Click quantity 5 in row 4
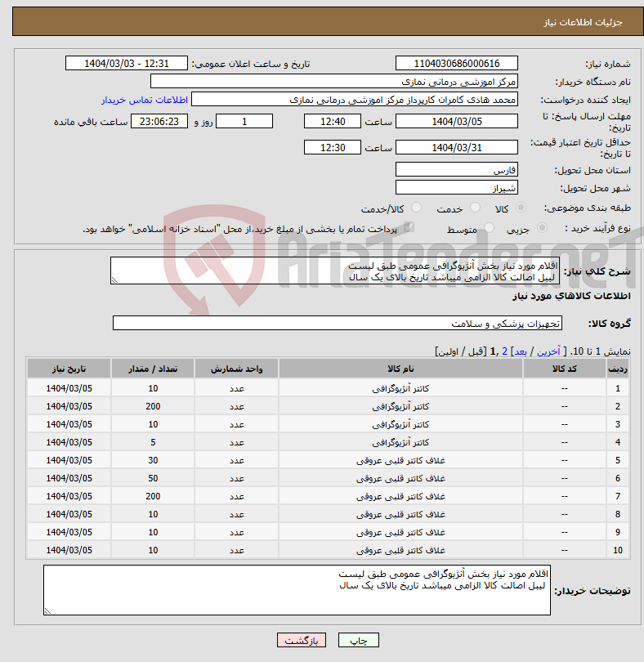 pyautogui.click(x=153, y=442)
